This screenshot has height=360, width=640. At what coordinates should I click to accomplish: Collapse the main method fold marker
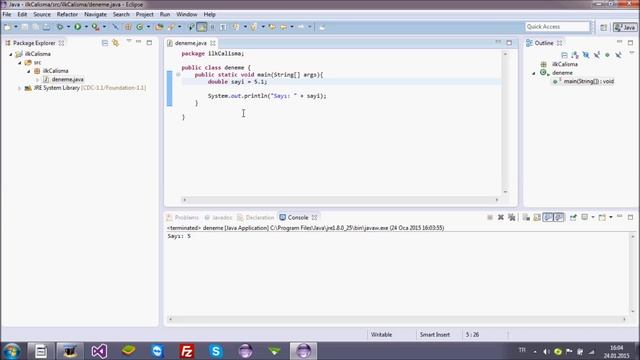[x=178, y=75]
